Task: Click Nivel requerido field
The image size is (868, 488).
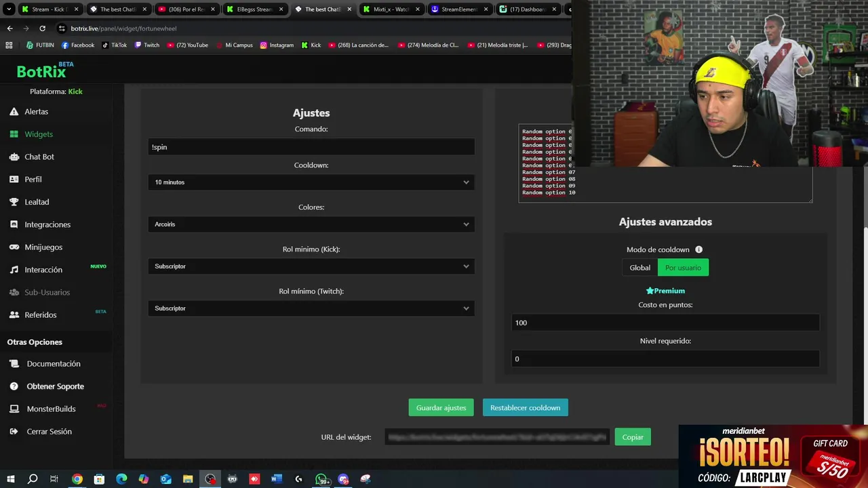Action: 665,359
